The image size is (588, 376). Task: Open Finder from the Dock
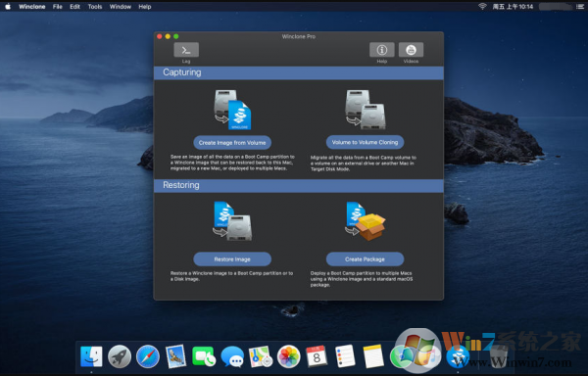coord(91,356)
